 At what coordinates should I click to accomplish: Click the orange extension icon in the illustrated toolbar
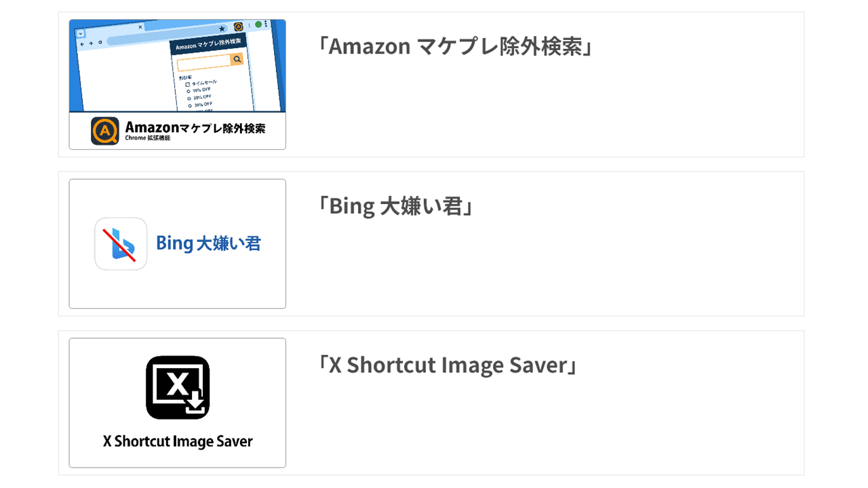(x=238, y=27)
